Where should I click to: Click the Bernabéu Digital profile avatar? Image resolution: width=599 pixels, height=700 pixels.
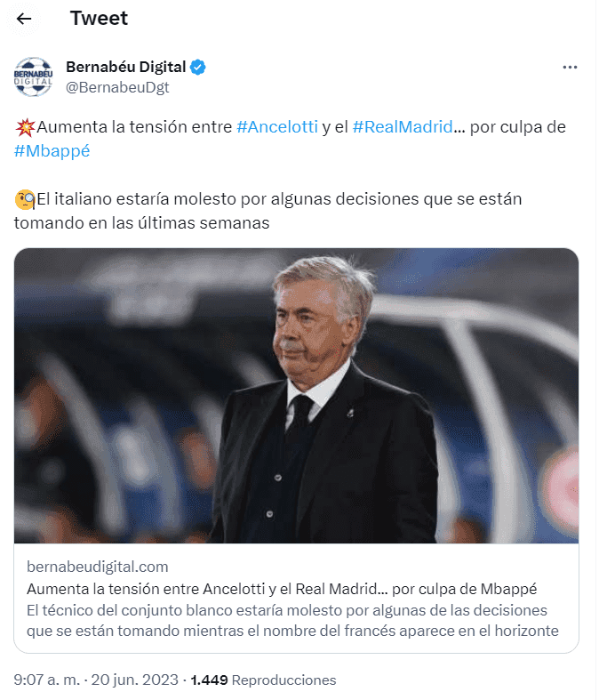pyautogui.click(x=33, y=76)
